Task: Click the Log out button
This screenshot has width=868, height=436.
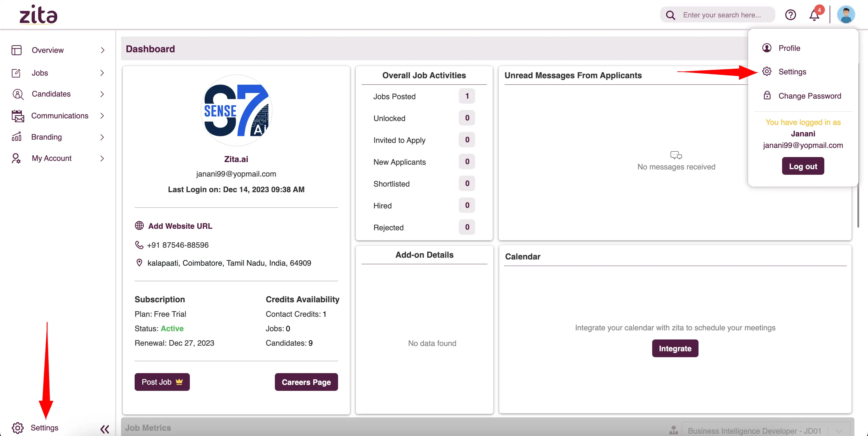Action: coord(803,166)
